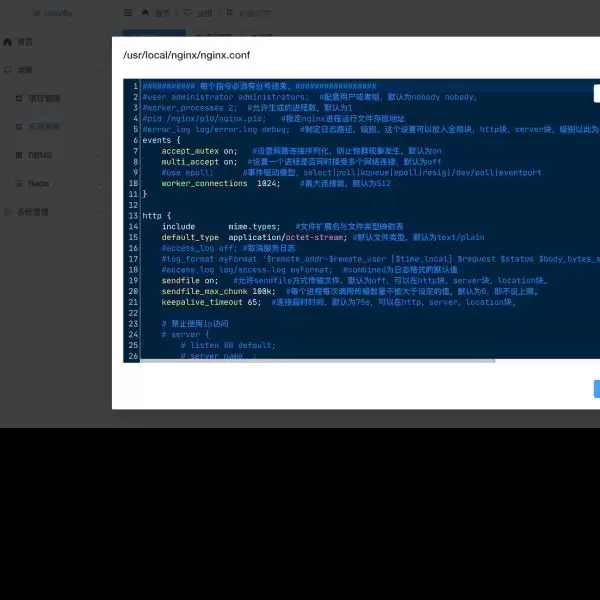Viewport: 600px width, 600px height.
Task: Click line number 22 in the gutter
Action: (133, 313)
